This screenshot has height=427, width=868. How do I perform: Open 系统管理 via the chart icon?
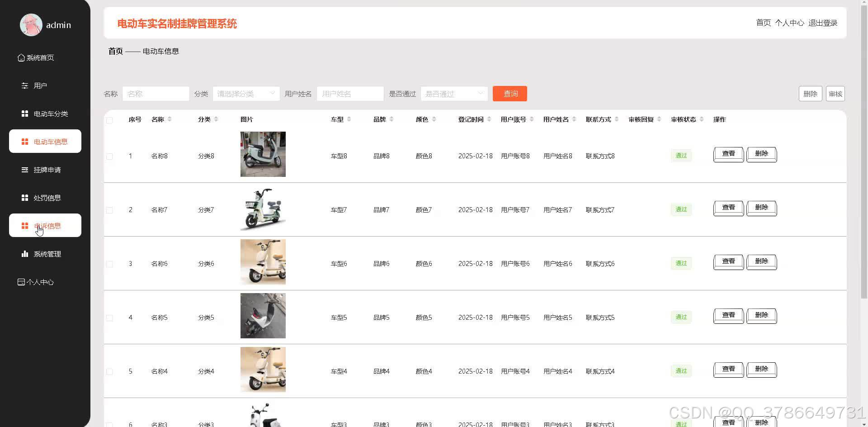(x=24, y=254)
